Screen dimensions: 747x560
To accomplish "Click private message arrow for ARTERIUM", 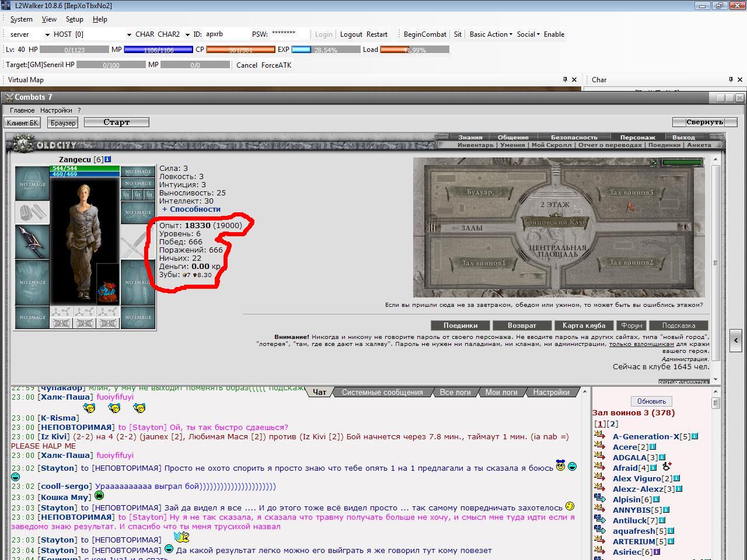I will 599,541.
